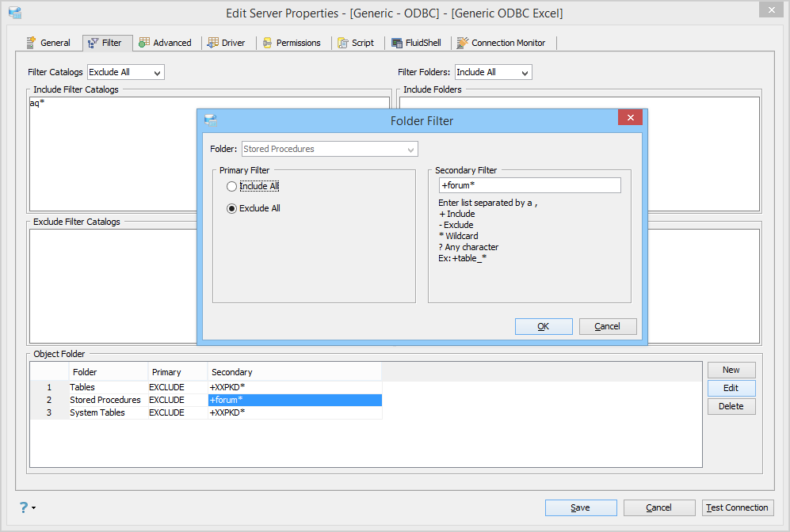Click the New object folder button
The image size is (790, 532).
pyautogui.click(x=731, y=370)
